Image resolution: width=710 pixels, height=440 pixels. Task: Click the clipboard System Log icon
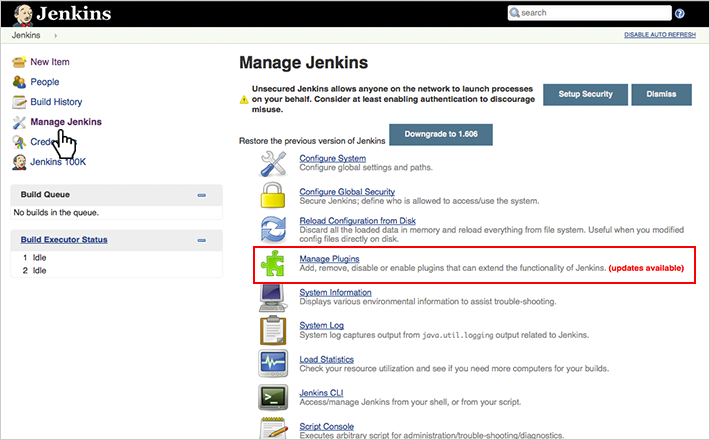click(273, 330)
